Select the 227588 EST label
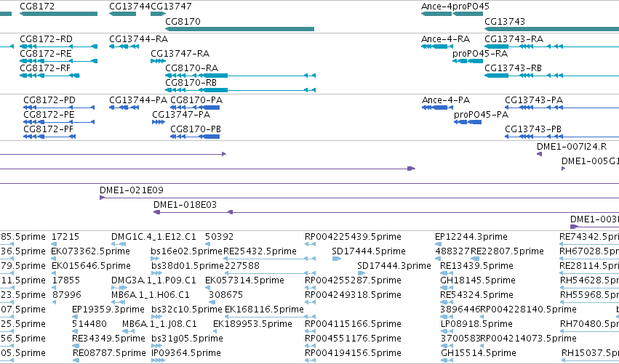Screen dimensions: 619x364 pos(242,266)
